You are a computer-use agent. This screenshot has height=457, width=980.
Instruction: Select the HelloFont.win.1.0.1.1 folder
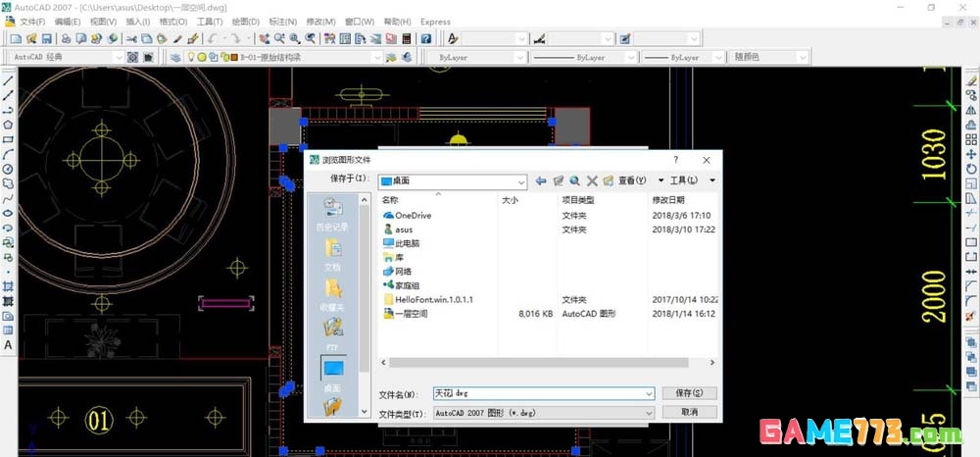(x=428, y=299)
